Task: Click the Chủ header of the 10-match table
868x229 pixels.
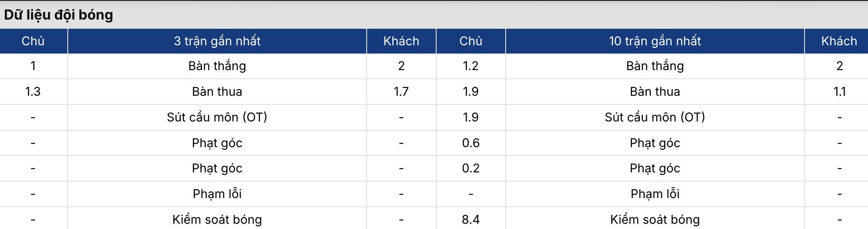Action: pos(471,41)
